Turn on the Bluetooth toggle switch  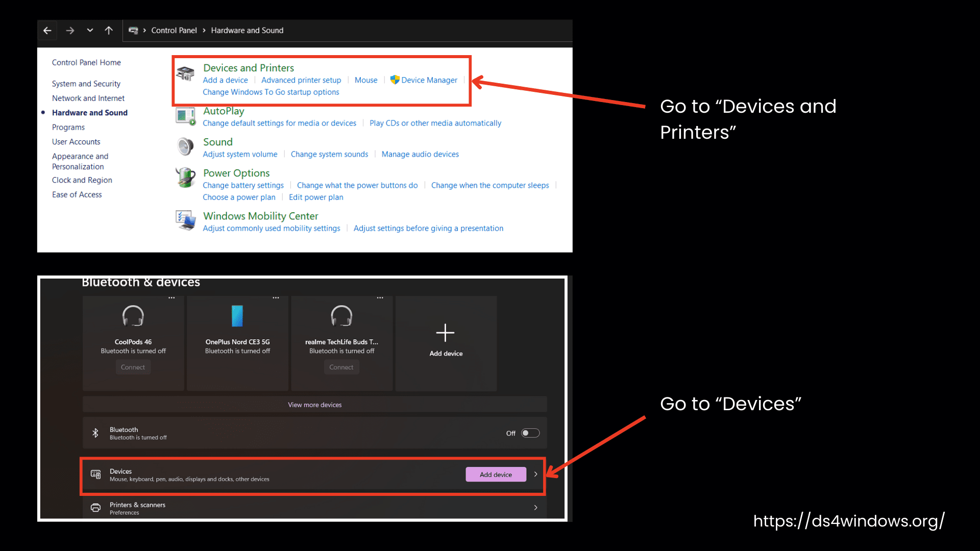530,433
